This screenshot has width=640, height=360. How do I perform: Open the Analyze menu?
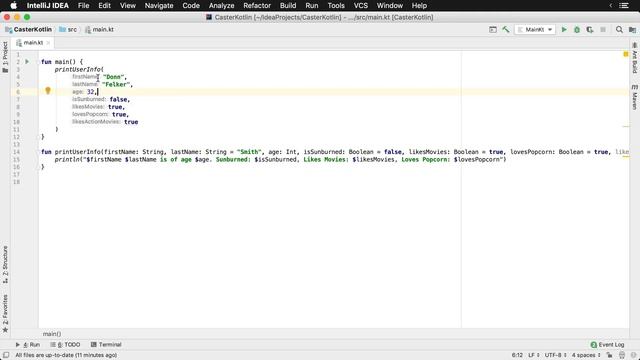click(x=221, y=6)
